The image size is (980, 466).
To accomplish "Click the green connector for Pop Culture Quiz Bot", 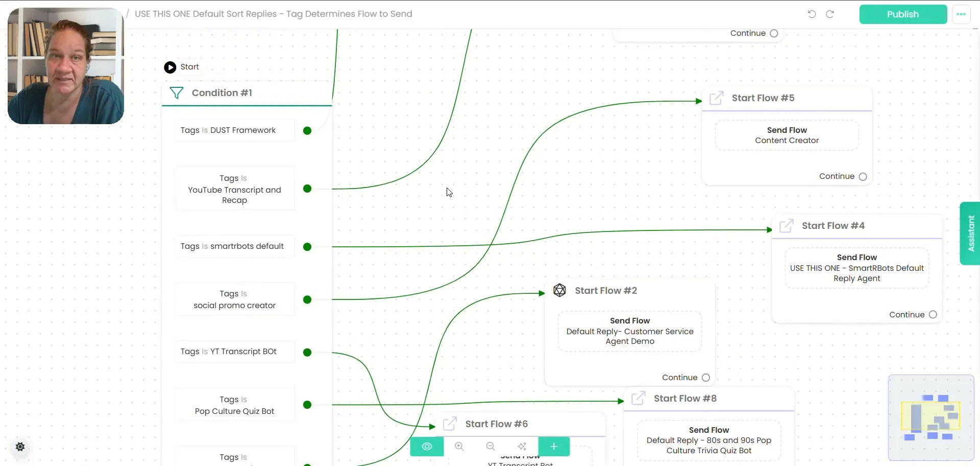I will click(x=307, y=405).
